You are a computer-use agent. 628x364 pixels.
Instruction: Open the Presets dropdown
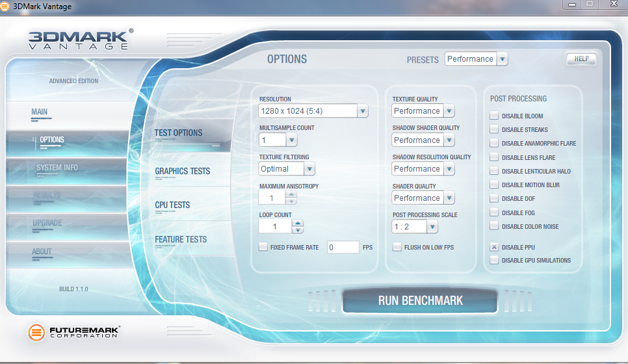click(476, 59)
